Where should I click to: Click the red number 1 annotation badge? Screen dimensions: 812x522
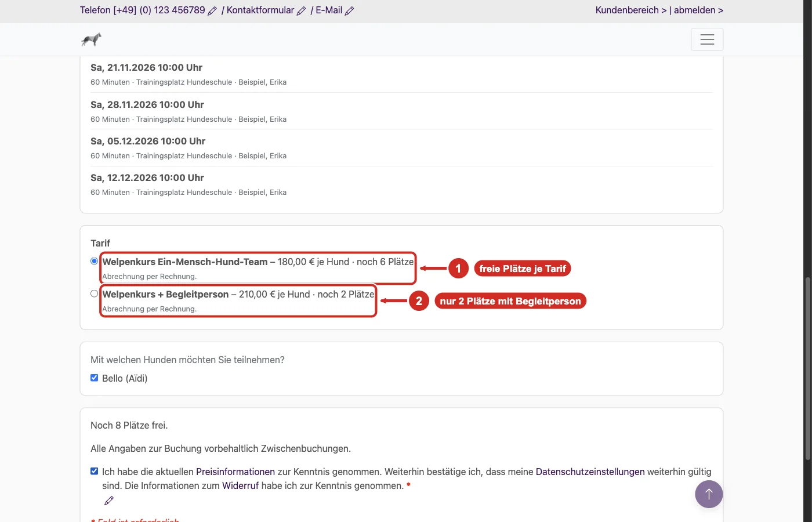tap(458, 269)
